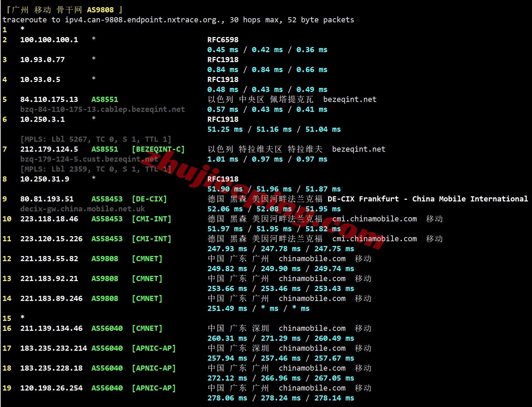Click the 247.93 ms latency value
Viewport: 532px width, 407px height.
[227, 249]
